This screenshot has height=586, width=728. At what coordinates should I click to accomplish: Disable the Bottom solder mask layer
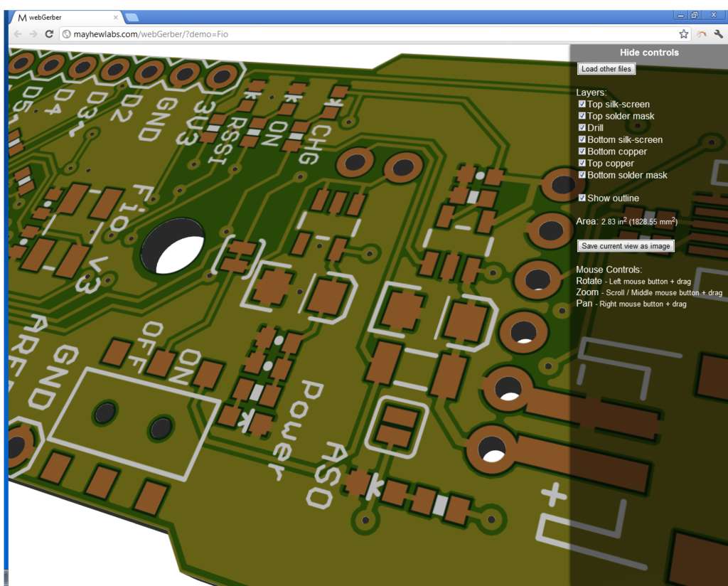click(582, 175)
